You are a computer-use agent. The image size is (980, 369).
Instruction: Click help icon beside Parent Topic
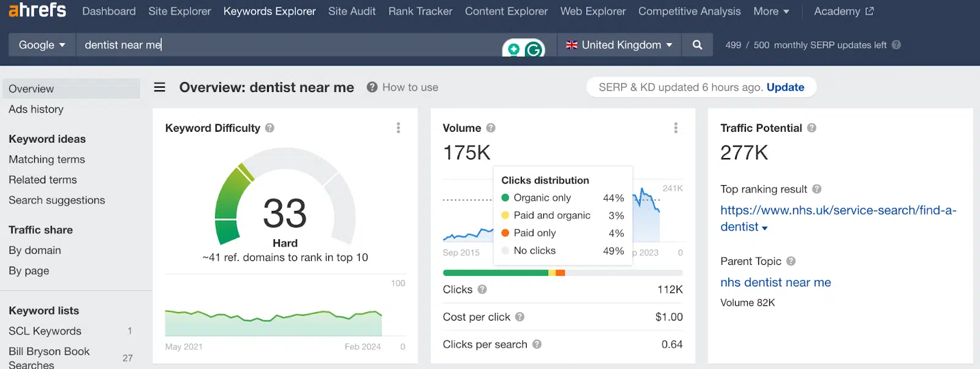tap(791, 261)
